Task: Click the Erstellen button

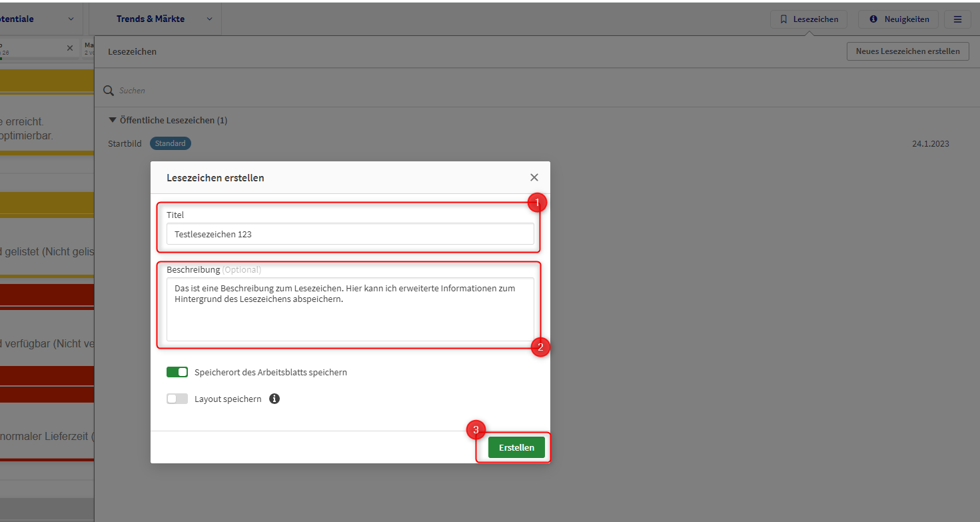Action: pyautogui.click(x=516, y=447)
